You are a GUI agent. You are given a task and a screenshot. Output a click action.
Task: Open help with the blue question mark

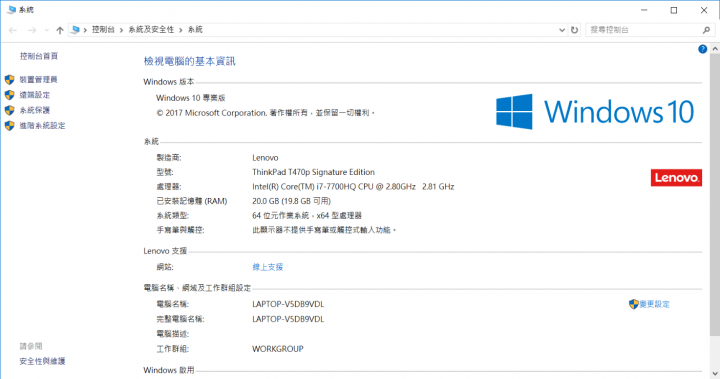(x=703, y=49)
